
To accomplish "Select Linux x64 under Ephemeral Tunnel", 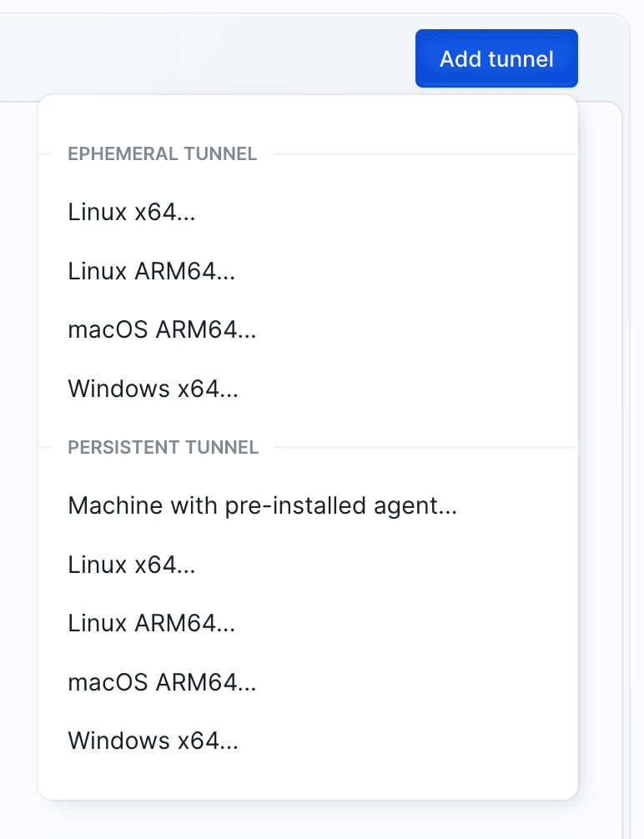I will (x=132, y=212).
